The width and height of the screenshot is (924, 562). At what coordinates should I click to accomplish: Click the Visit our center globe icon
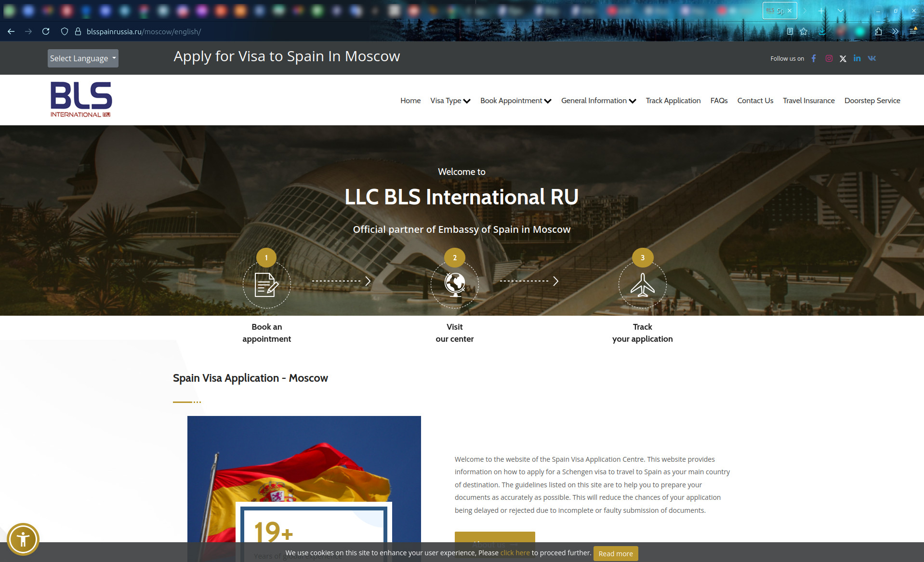tap(454, 284)
